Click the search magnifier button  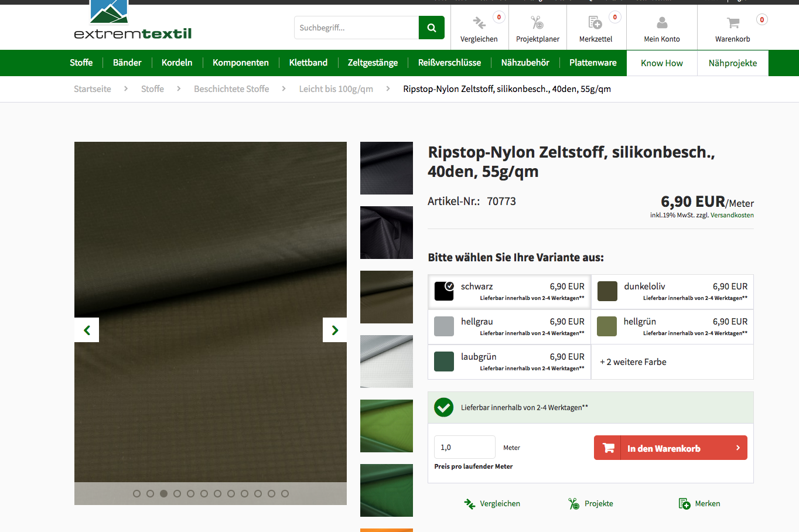coord(431,28)
